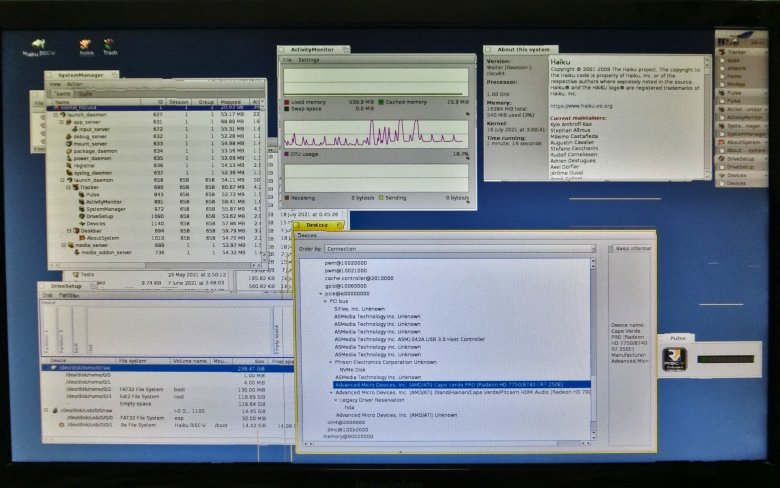Screen dimensions: 780x488
Task: Click the disk icon beside /dev/disk/usb/0/0/raw
Action: point(55,411)
